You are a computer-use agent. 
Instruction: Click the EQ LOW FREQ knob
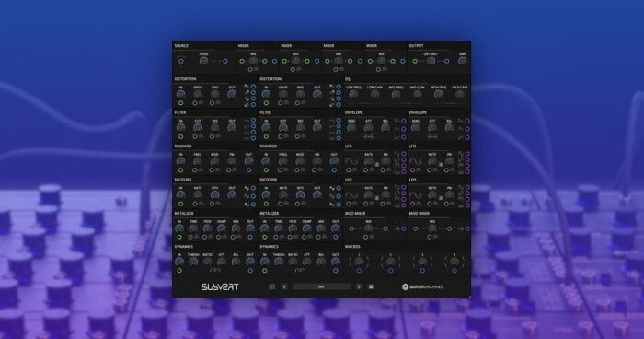(353, 95)
